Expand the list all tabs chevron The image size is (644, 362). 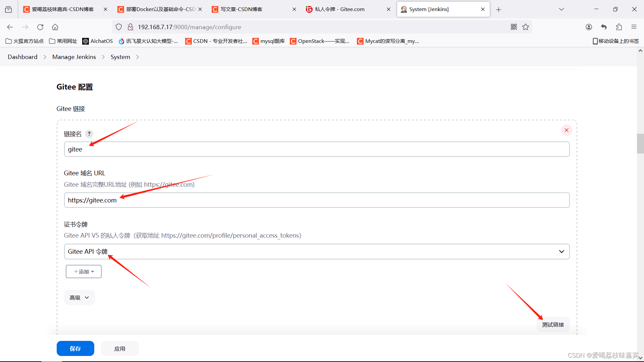561,9
